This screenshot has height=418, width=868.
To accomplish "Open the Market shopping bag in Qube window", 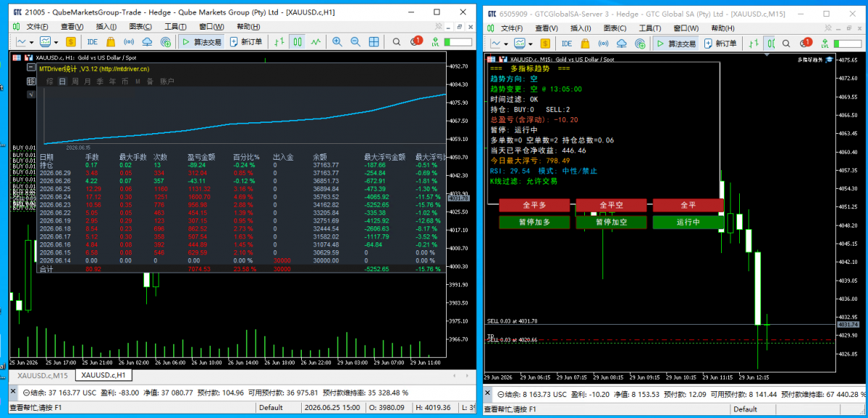I will (111, 42).
